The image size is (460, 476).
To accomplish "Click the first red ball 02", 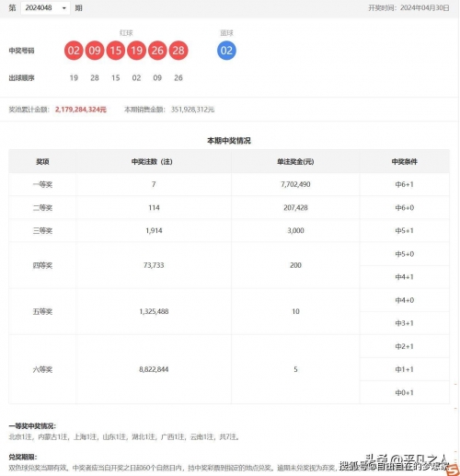I will tap(74, 51).
